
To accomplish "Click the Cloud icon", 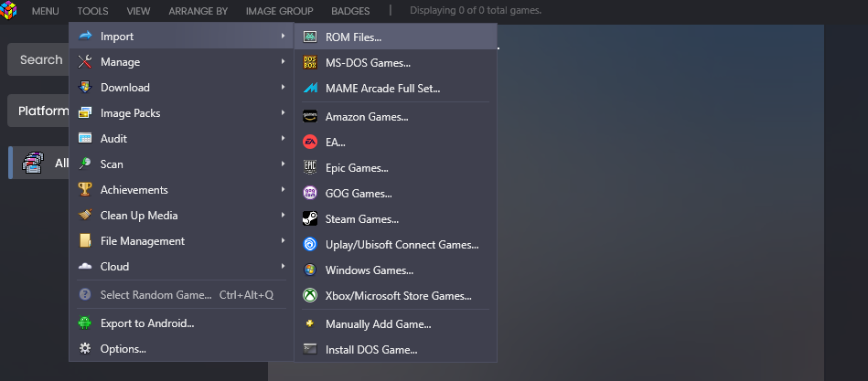I will [x=85, y=266].
